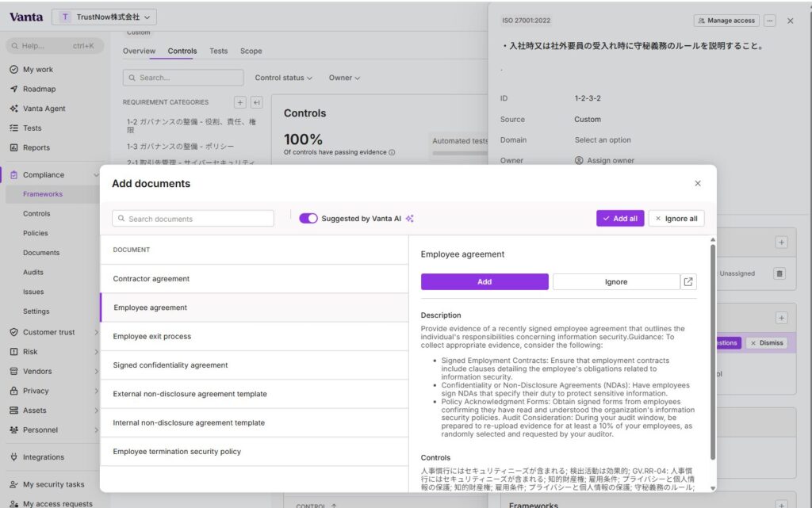Click the Search documents input field
This screenshot has width=812, height=508.
[x=193, y=219]
